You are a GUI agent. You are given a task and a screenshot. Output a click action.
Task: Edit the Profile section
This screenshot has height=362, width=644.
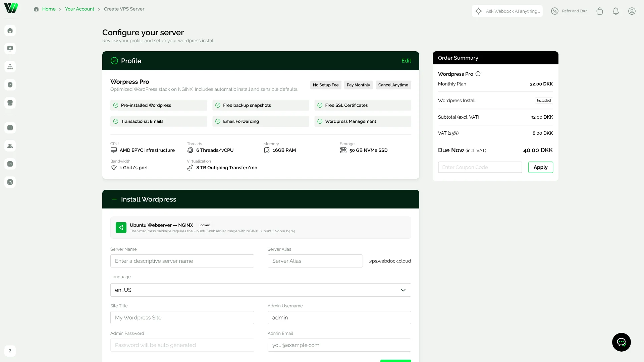click(x=406, y=61)
